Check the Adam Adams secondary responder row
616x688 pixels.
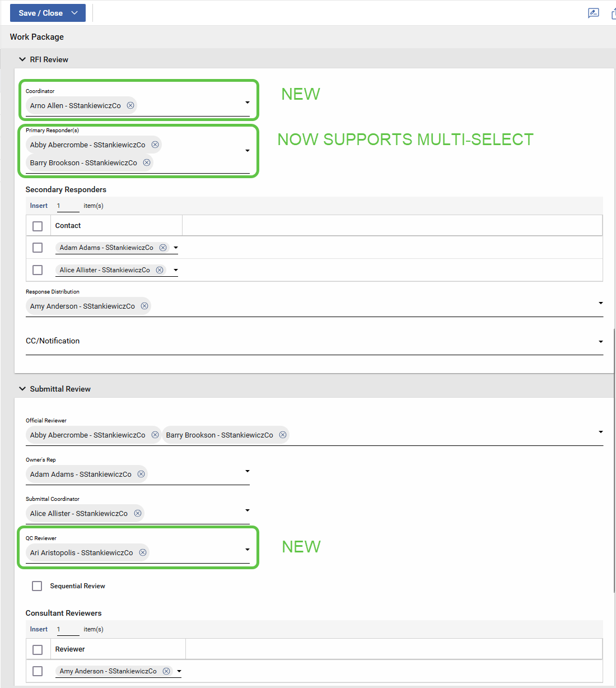(x=38, y=248)
